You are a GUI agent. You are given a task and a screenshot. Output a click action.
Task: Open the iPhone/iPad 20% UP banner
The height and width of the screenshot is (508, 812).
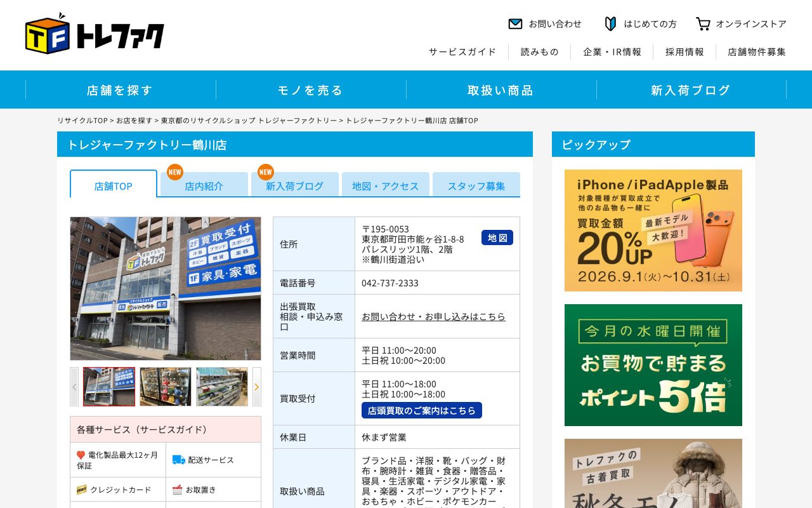pyautogui.click(x=653, y=231)
